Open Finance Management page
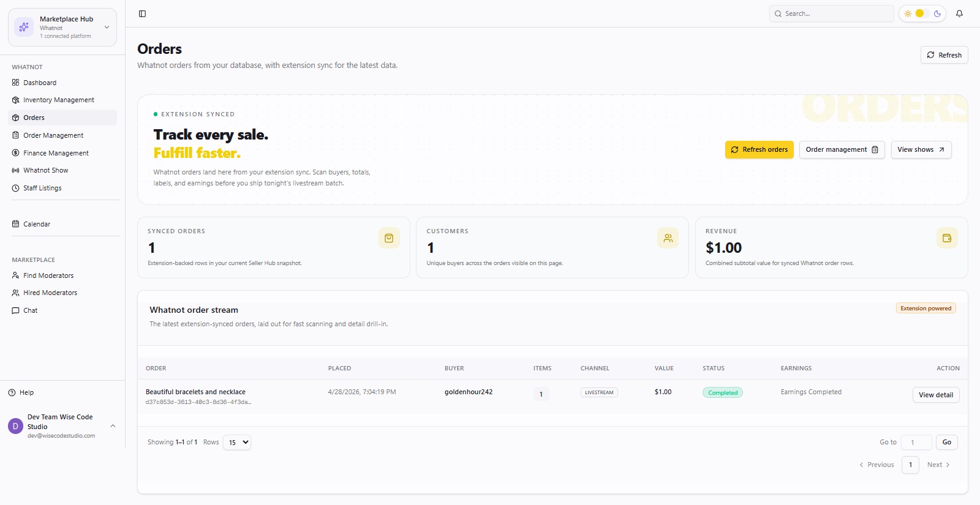Image resolution: width=980 pixels, height=505 pixels. [x=62, y=153]
